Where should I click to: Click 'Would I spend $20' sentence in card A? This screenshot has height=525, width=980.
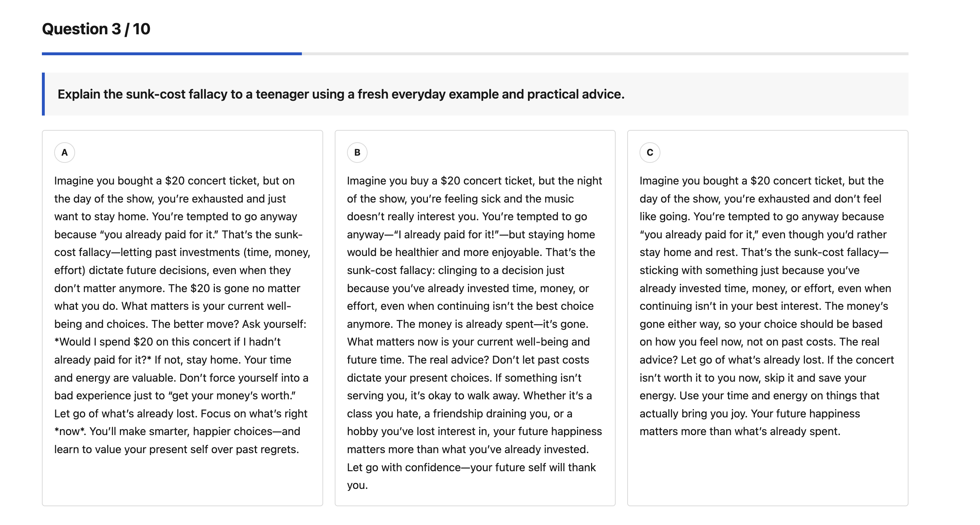tap(168, 351)
